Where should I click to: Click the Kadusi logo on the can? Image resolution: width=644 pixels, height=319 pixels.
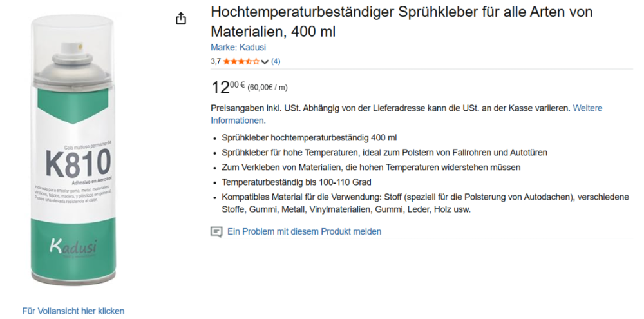(73, 247)
